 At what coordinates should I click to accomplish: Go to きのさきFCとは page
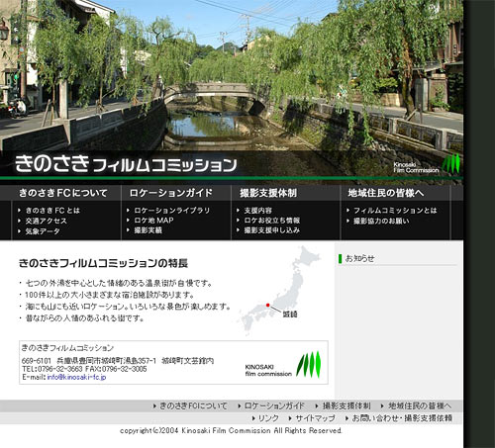tap(52, 211)
